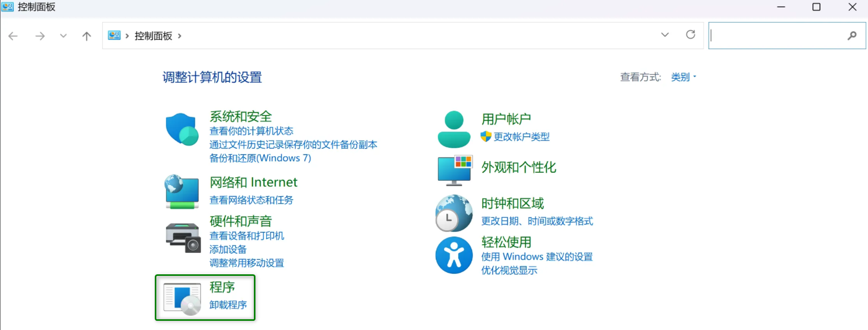This screenshot has width=868, height=330.
Task: Open 使用 Windows 建议的设置 link
Action: (x=537, y=256)
